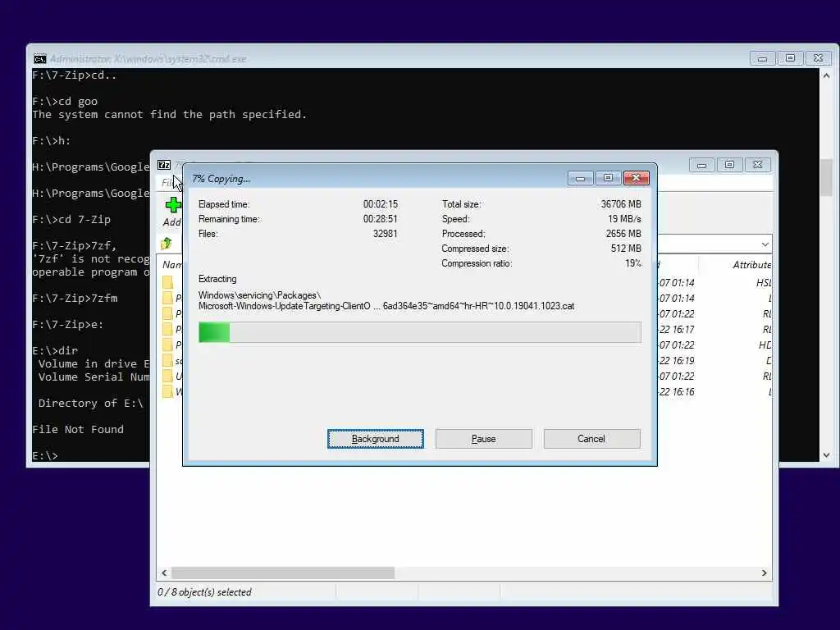Close the 7% Copying dialog
The image size is (840, 630).
(637, 178)
